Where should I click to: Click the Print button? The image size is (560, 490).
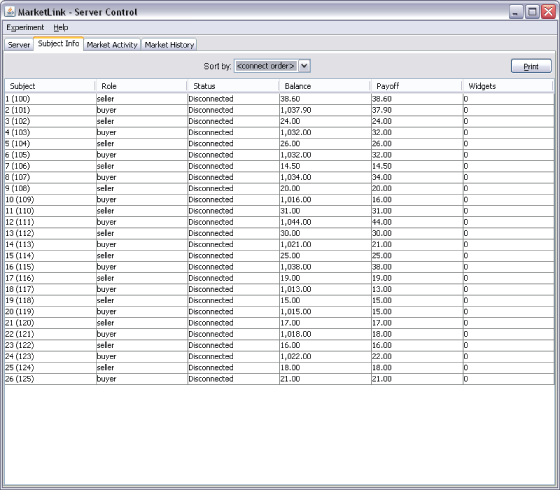click(x=531, y=66)
